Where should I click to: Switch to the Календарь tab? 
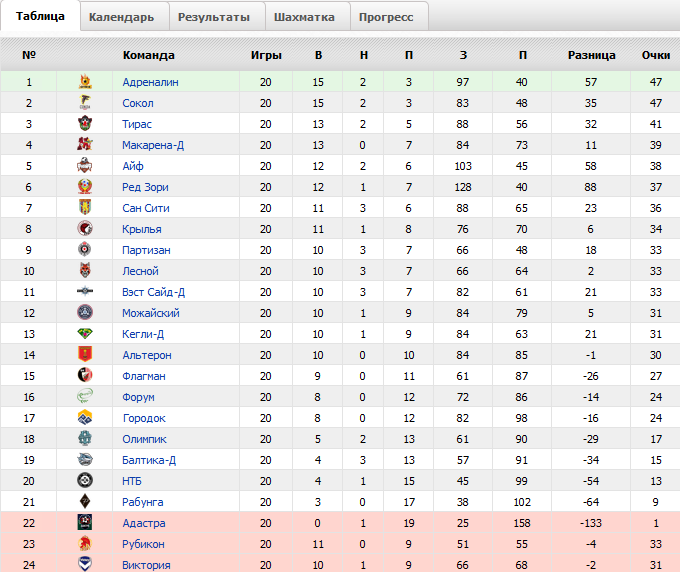pyautogui.click(x=121, y=17)
